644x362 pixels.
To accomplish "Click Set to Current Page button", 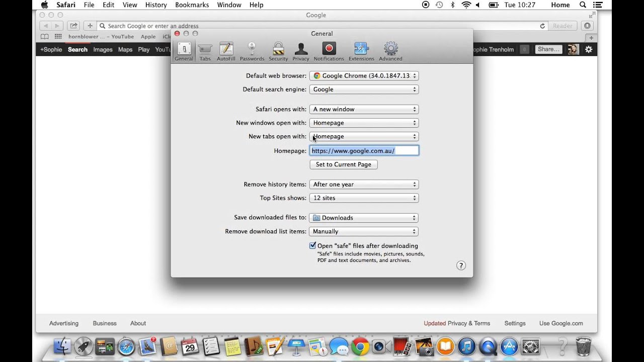I will pos(344,164).
